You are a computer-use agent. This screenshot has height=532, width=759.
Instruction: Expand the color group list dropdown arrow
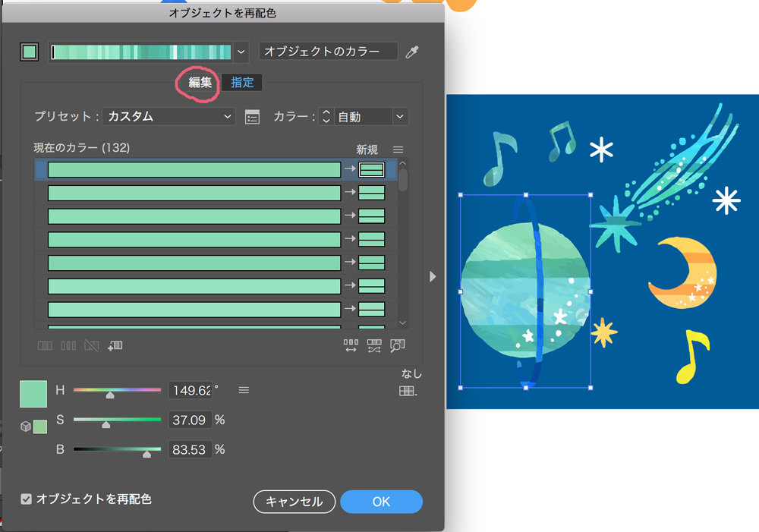(x=241, y=52)
